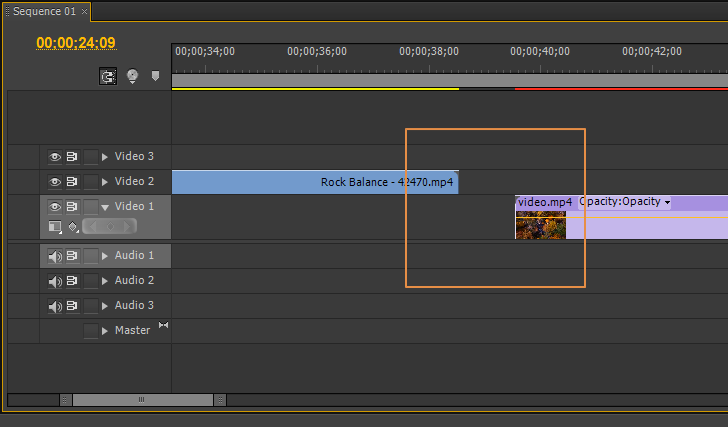Click the left handle of zoom scrollbar
Screen dimensions: 728x427
[65, 400]
